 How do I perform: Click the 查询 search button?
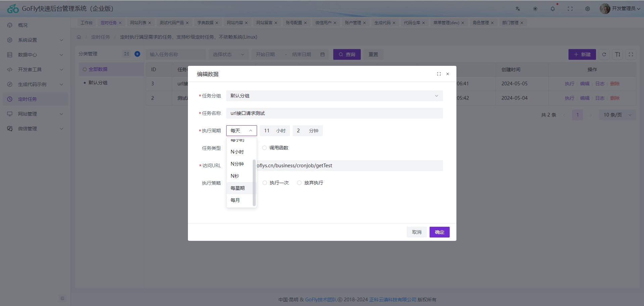click(347, 54)
